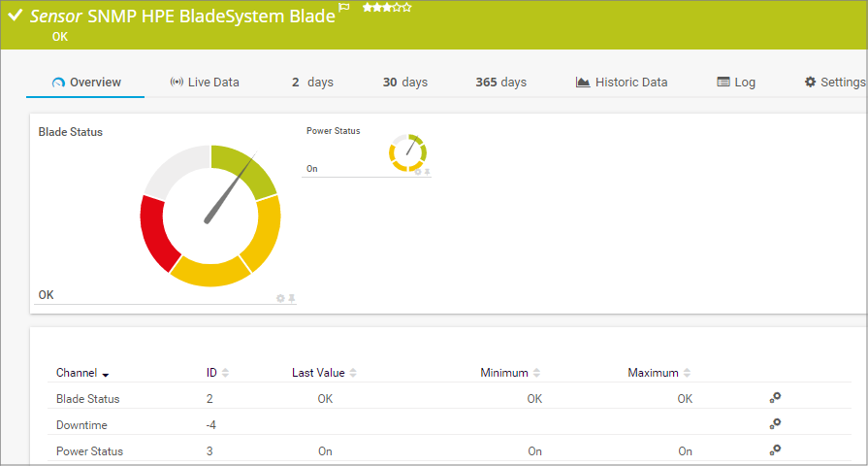Pin the small Power Status gauge

[427, 172]
